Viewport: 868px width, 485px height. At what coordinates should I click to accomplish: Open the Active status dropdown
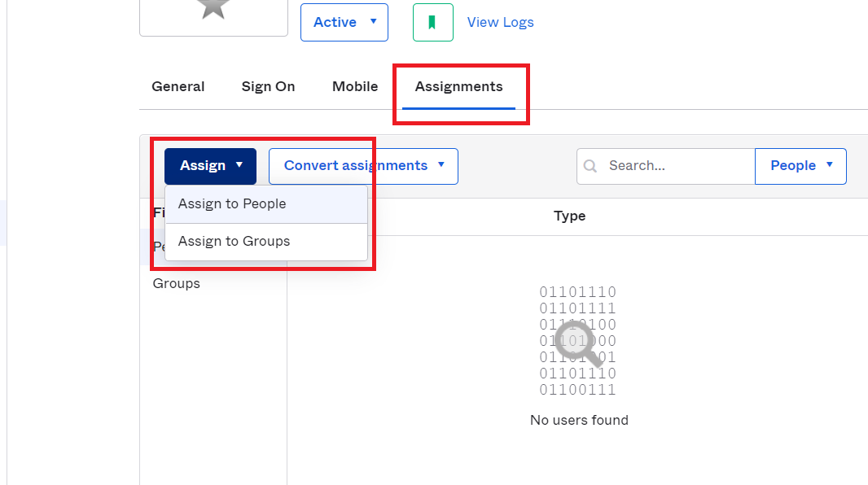[x=344, y=22]
